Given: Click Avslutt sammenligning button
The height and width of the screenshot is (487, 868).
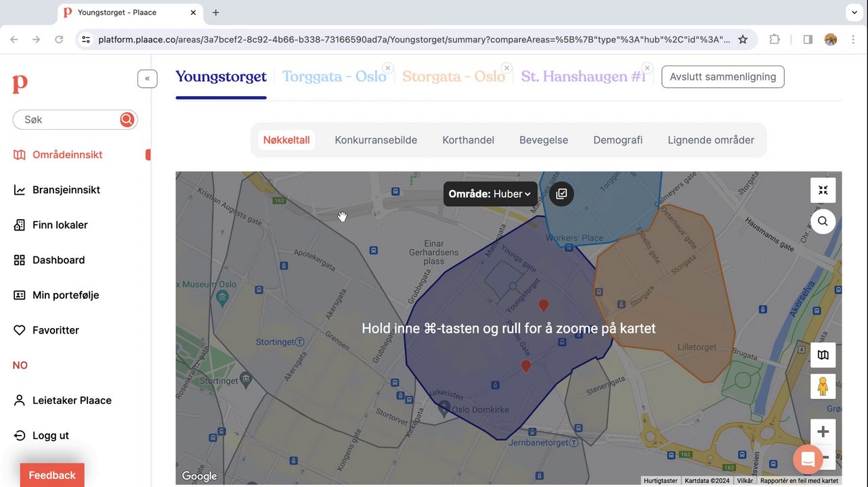Looking at the screenshot, I should click(x=723, y=77).
